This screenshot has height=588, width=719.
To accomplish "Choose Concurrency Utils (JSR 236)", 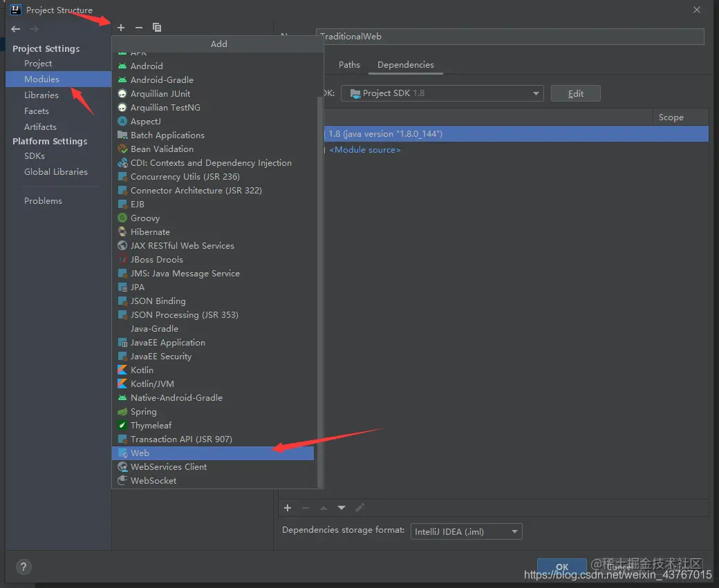I will [x=213, y=176].
